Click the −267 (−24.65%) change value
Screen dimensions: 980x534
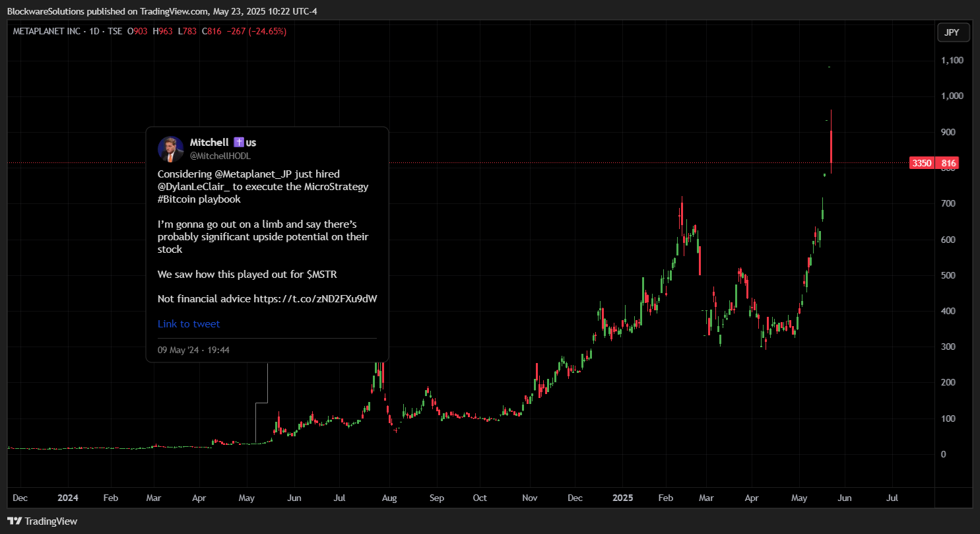pos(257,31)
